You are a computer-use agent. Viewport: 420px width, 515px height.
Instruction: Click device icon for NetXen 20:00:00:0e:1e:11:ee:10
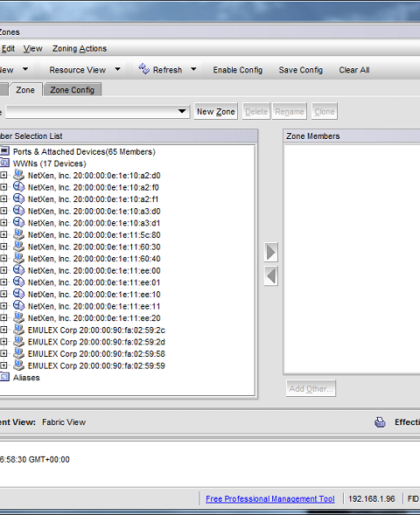click(x=19, y=294)
